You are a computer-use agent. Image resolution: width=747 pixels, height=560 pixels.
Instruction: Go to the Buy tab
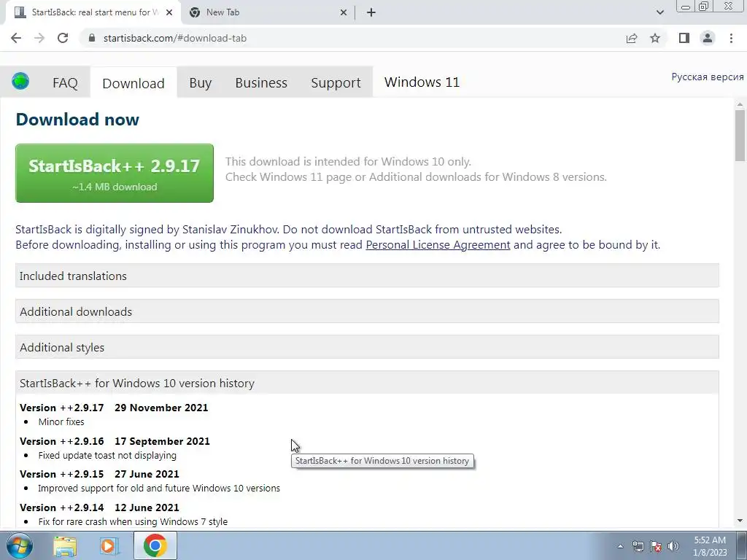200,83
